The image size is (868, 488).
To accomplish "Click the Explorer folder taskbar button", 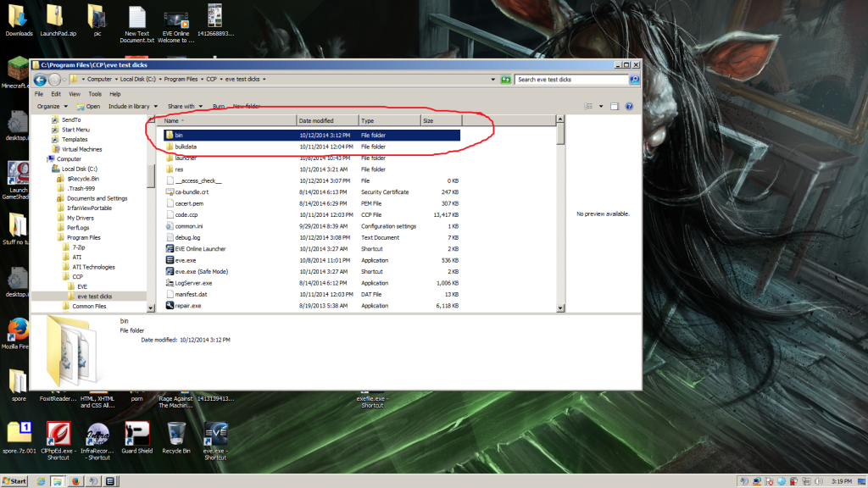I will (x=58, y=481).
